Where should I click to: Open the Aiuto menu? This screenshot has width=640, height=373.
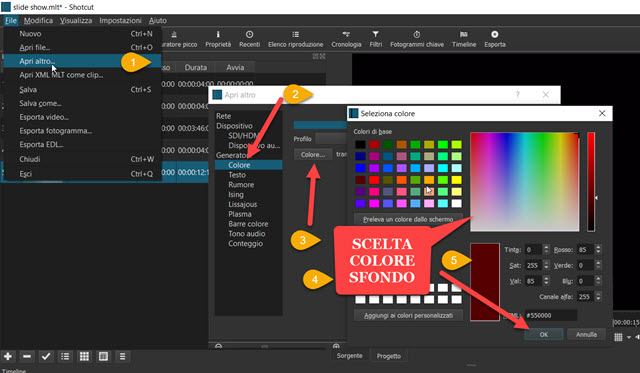(x=158, y=20)
